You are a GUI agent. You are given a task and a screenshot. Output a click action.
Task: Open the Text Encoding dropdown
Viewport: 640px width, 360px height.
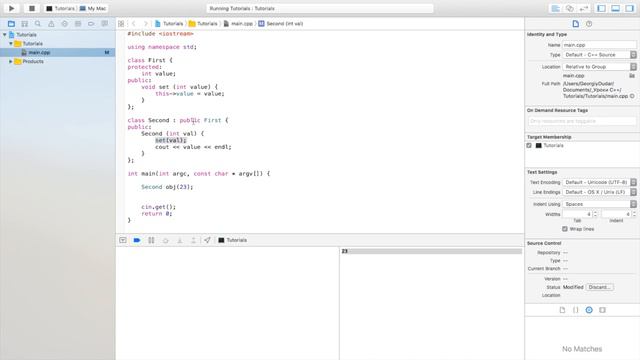[599, 182]
